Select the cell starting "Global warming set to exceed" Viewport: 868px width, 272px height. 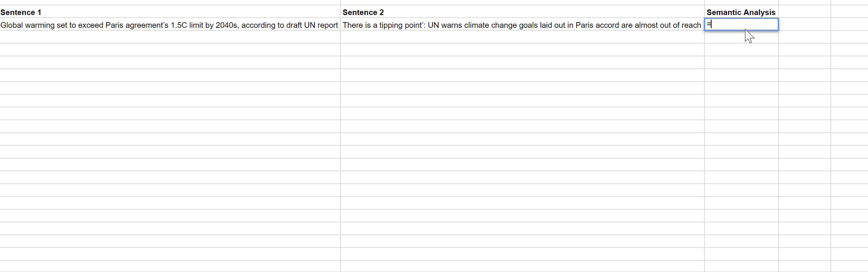169,25
